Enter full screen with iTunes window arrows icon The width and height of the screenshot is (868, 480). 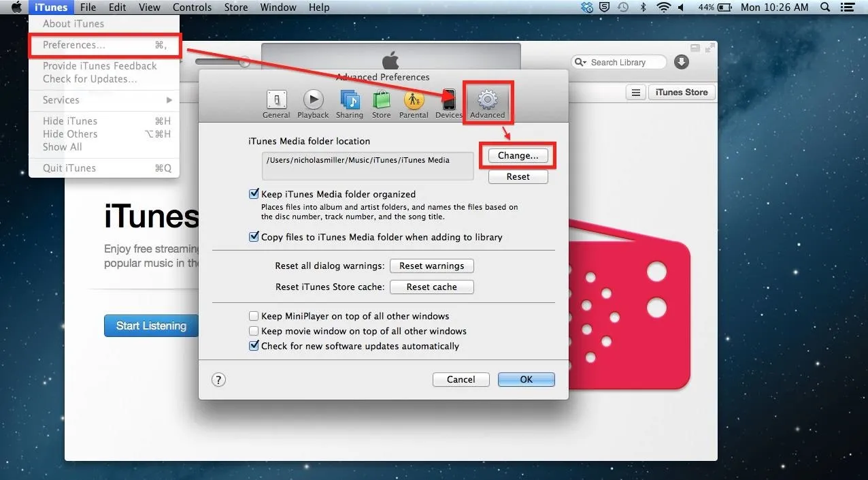710,48
